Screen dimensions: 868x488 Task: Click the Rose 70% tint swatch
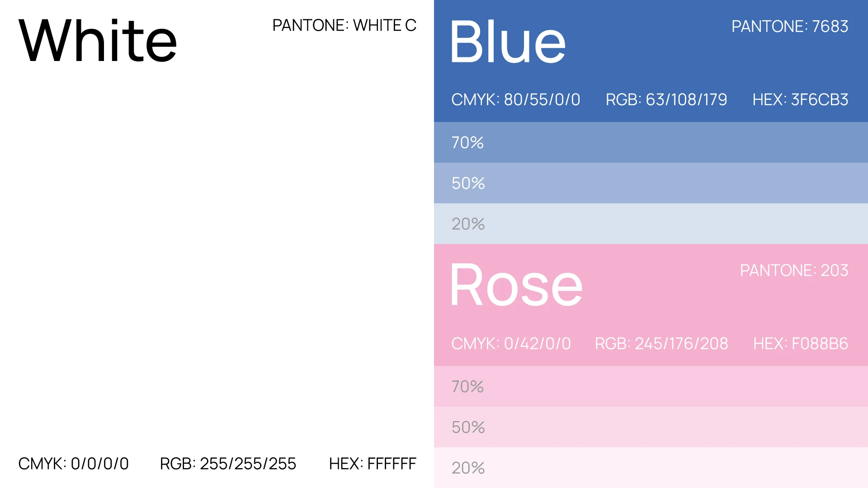[651, 386]
